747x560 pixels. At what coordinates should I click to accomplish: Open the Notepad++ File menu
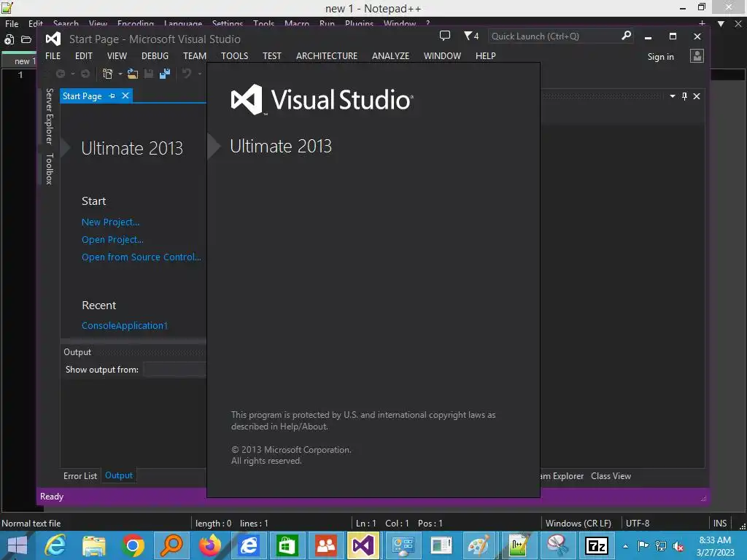pyautogui.click(x=12, y=23)
